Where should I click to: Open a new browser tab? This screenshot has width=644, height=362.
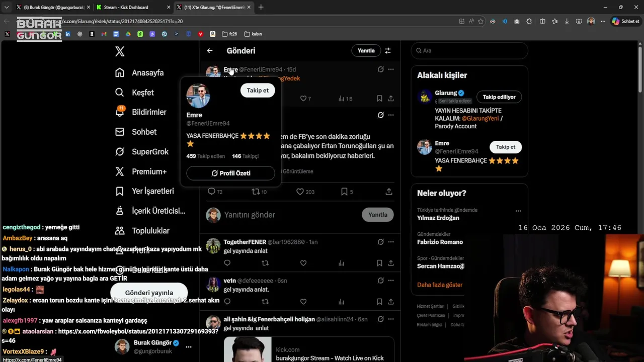point(261,7)
